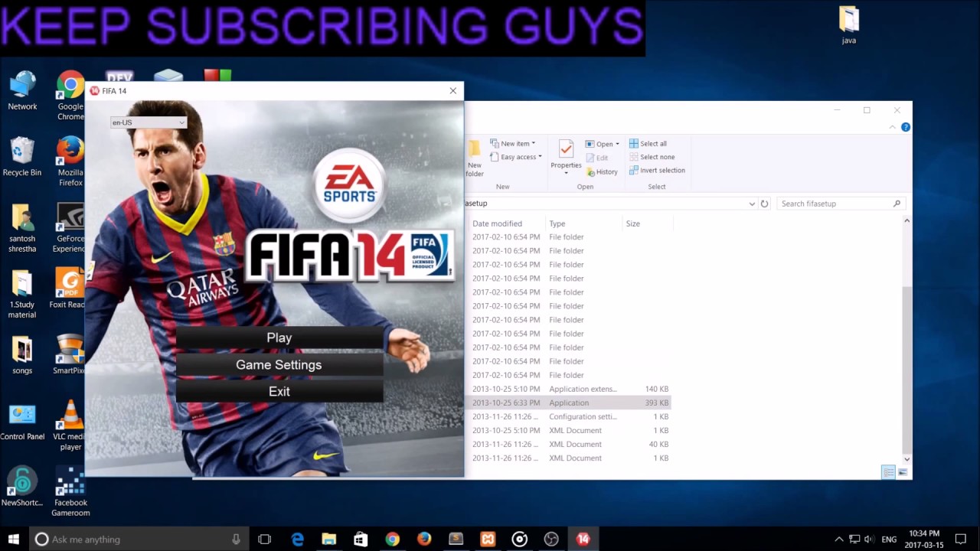980x551 pixels.
Task: Select Mozilla Firefox desktop shortcut
Action: coord(70,161)
